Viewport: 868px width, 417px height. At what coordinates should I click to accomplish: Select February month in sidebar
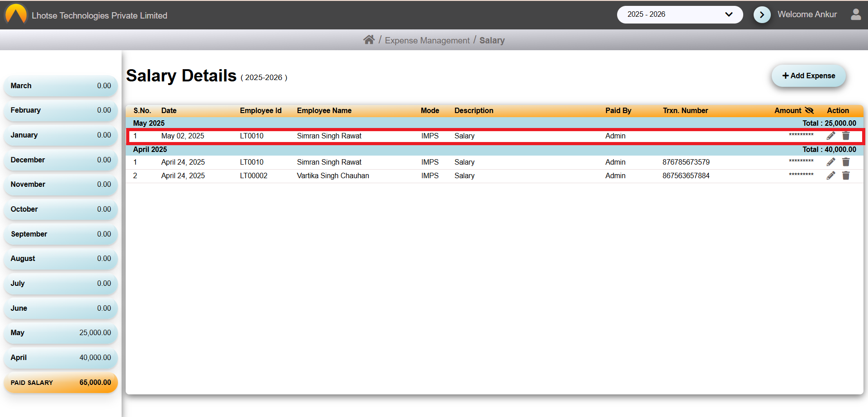click(x=61, y=110)
